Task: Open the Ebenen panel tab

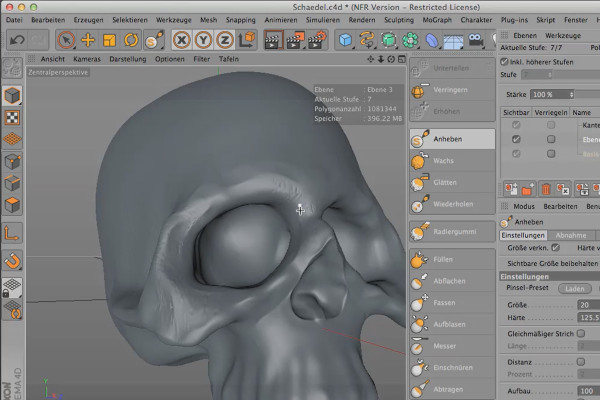Action: click(525, 36)
